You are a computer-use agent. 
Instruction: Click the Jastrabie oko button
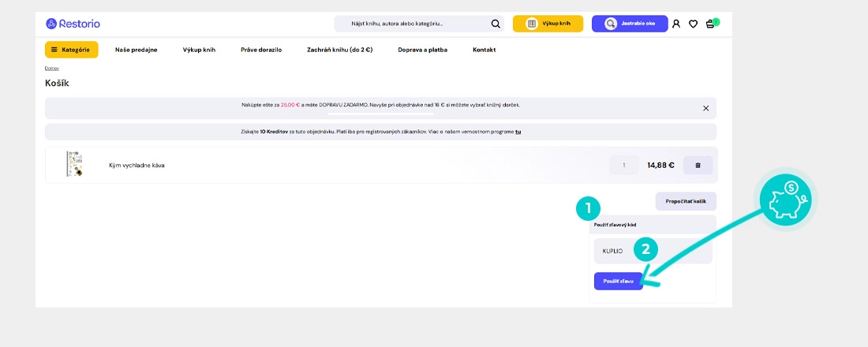point(630,24)
